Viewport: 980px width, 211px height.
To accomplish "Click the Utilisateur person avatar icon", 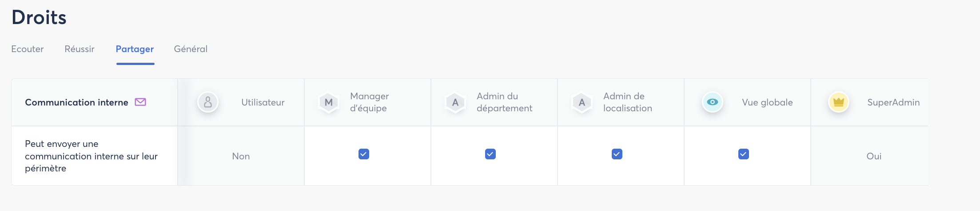I will [208, 102].
